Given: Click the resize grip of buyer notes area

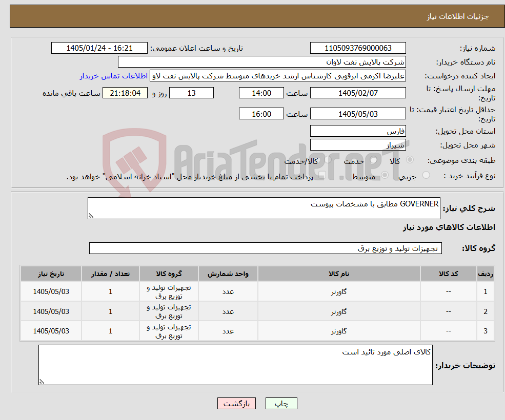Looking at the screenshot, I should 42,382.
